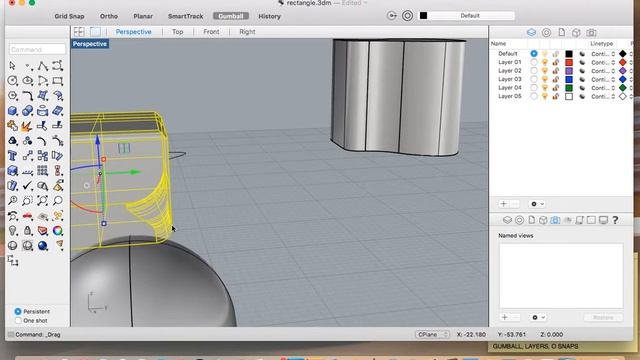Viewport: 640px width, 360px height.
Task: Click the Lock objects padlock tool
Action: [x=27, y=231]
